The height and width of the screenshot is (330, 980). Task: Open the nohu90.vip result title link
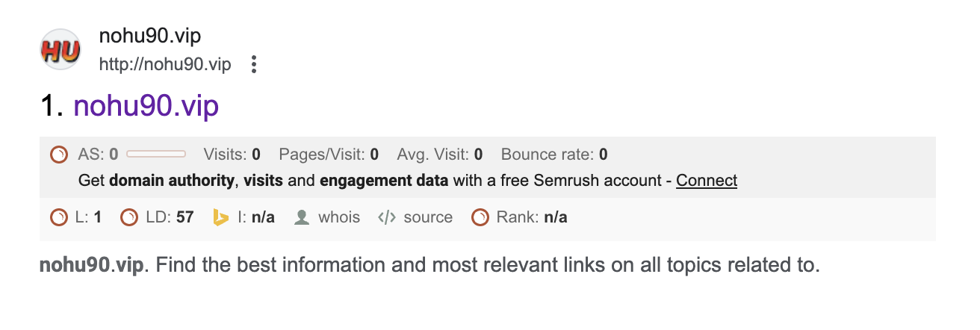pos(146,106)
